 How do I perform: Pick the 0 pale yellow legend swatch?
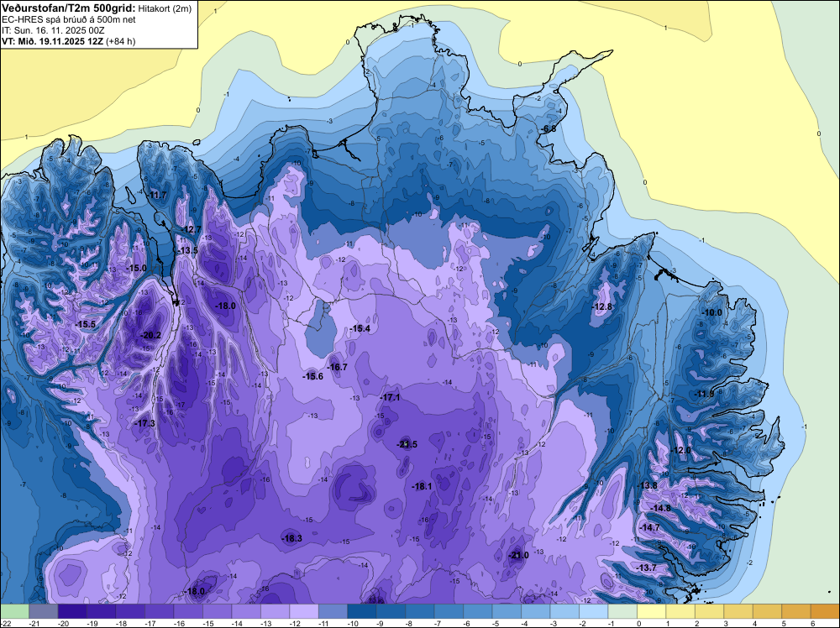point(651,611)
